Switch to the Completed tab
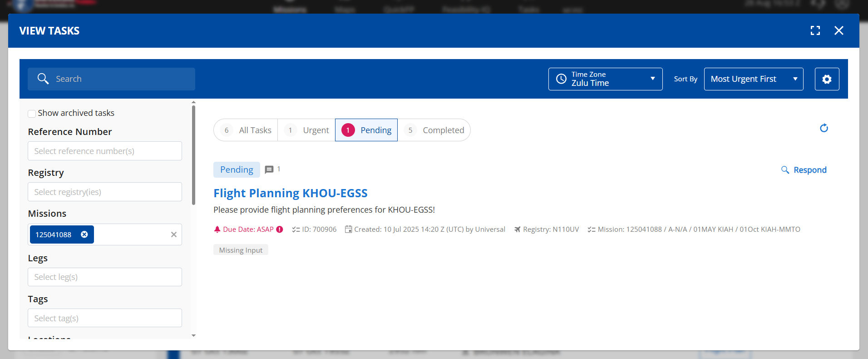The height and width of the screenshot is (359, 868). tap(434, 130)
